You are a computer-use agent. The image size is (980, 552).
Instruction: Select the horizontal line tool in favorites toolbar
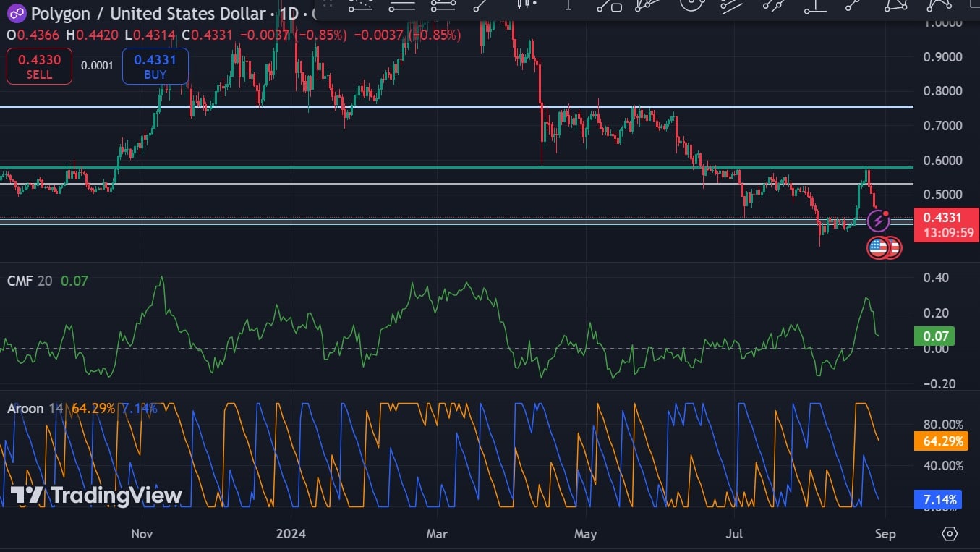(x=402, y=6)
